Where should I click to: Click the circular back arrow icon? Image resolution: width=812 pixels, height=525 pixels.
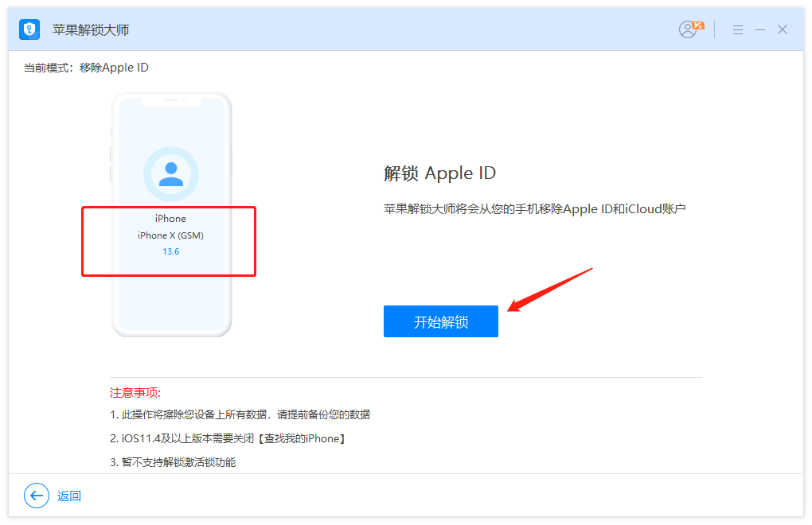(x=37, y=496)
